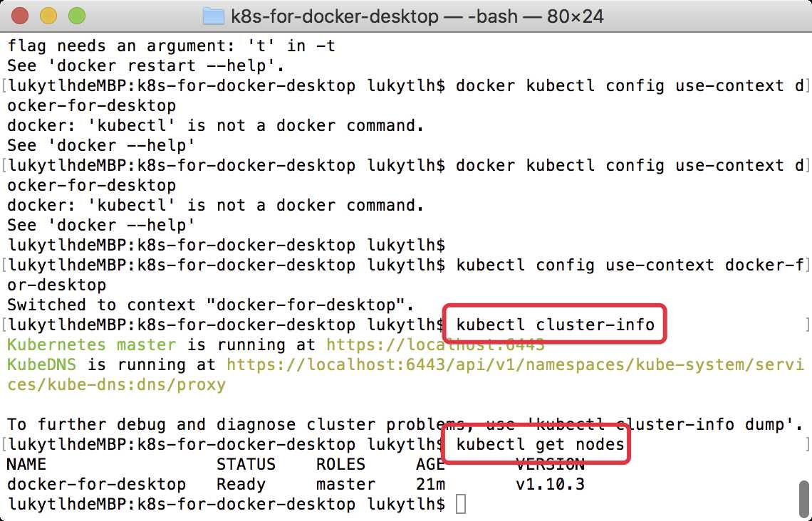The image size is (812, 521).
Task: Click the v1.10.3 version value
Action: pyautogui.click(x=550, y=485)
